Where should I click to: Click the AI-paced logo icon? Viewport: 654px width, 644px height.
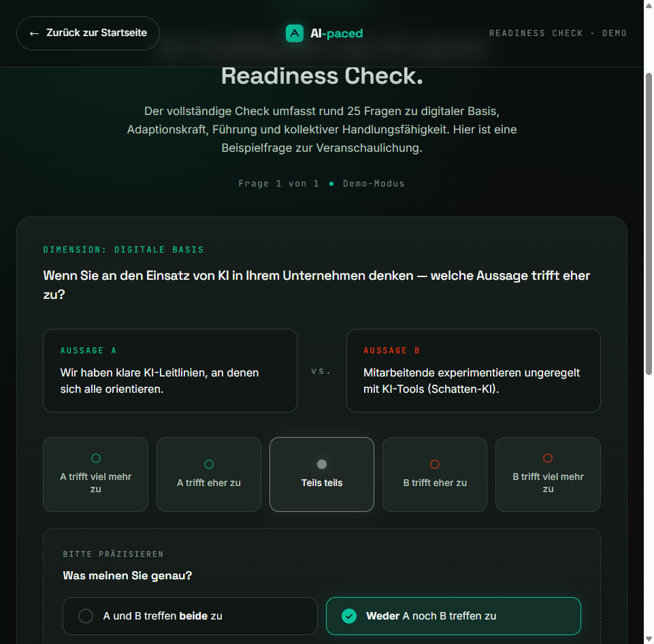click(295, 33)
